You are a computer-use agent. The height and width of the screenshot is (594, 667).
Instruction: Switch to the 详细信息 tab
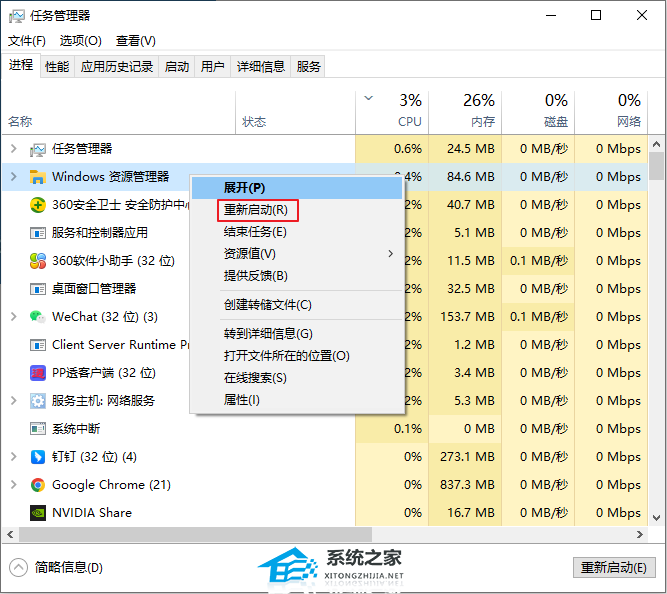(260, 66)
